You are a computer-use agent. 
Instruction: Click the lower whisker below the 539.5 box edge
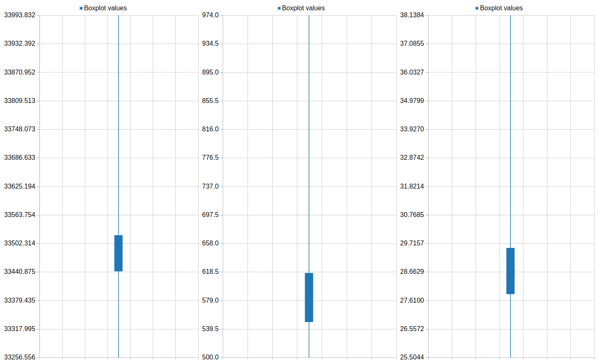309,340
